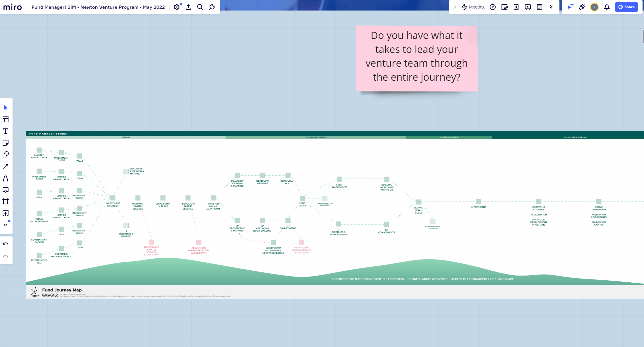Open notifications bell
Viewport: 644px width, 347px height.
tap(607, 7)
